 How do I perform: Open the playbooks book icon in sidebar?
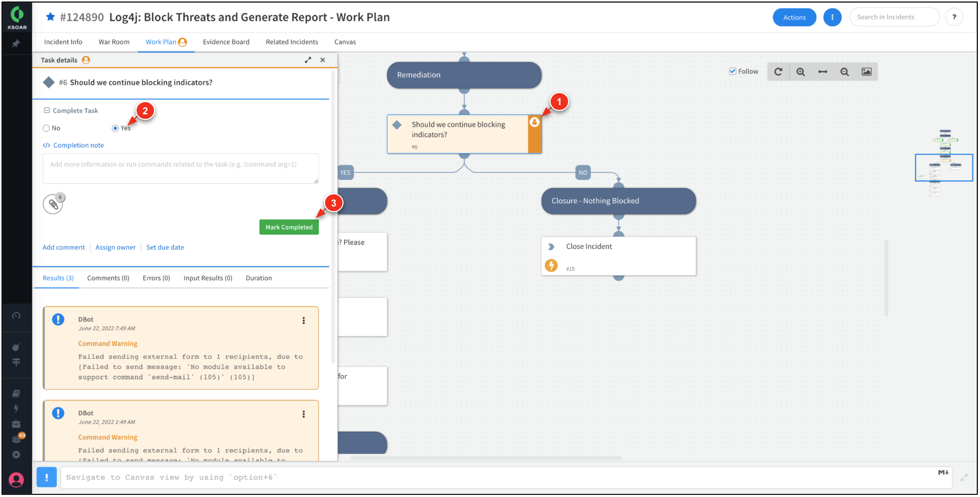click(x=16, y=393)
